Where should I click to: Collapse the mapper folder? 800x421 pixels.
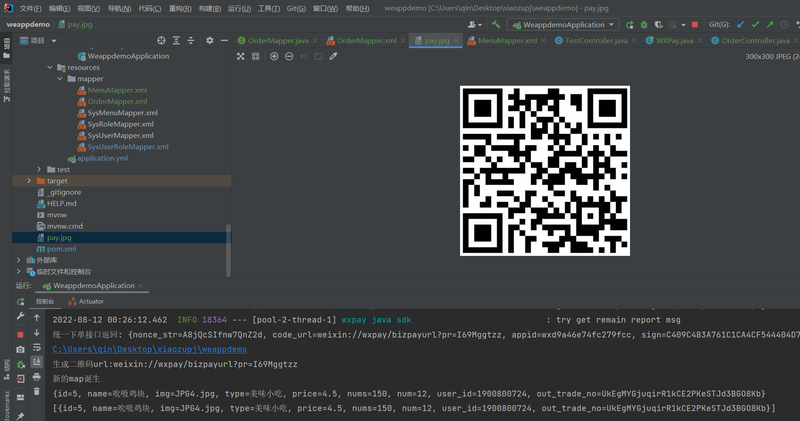point(60,79)
